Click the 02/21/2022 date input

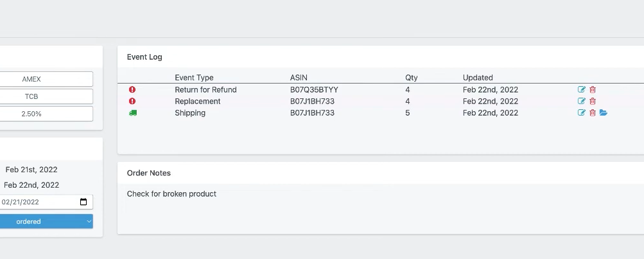pos(32,202)
